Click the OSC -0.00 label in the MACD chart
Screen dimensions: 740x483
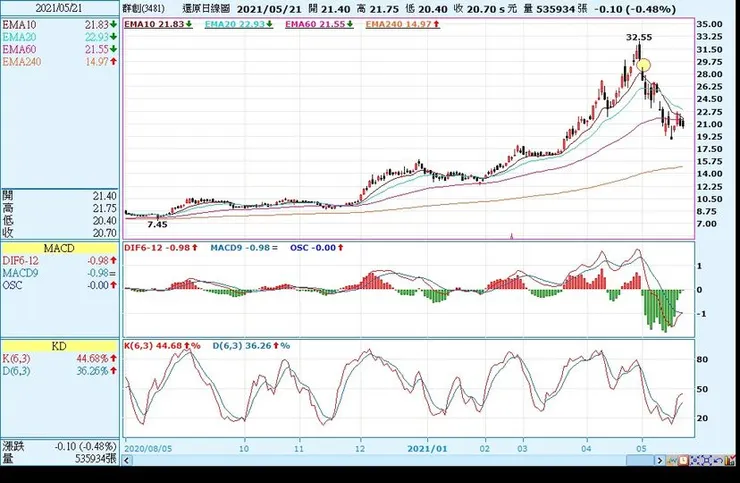[x=317, y=247]
